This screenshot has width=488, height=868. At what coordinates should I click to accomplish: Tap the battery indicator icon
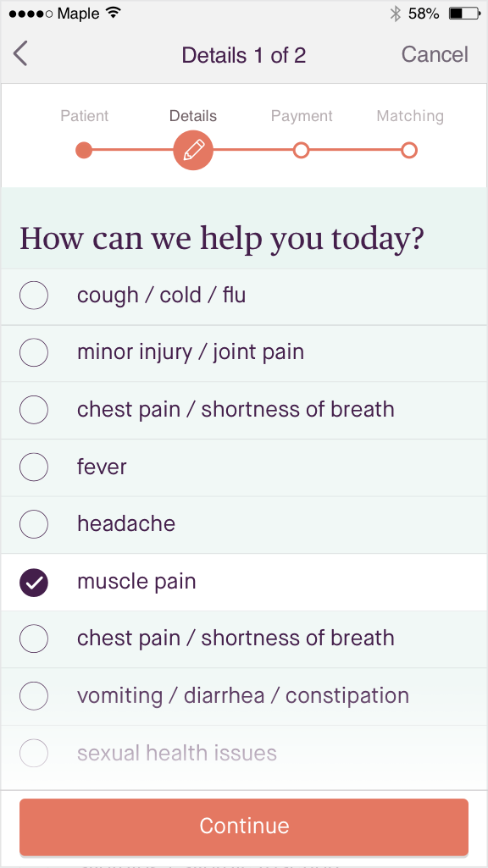point(464,14)
